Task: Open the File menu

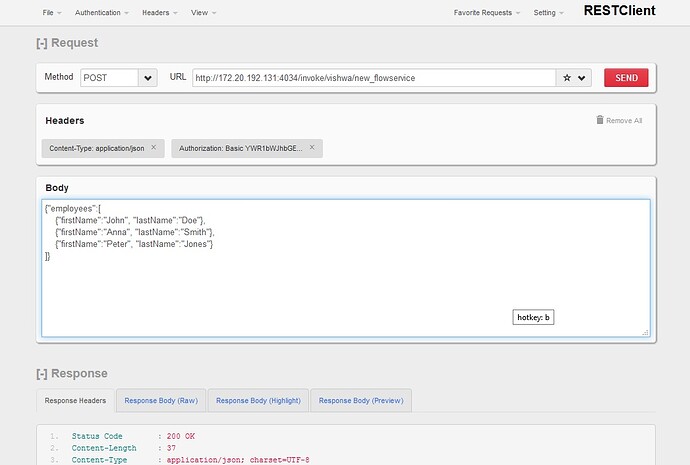Action: [x=52, y=13]
